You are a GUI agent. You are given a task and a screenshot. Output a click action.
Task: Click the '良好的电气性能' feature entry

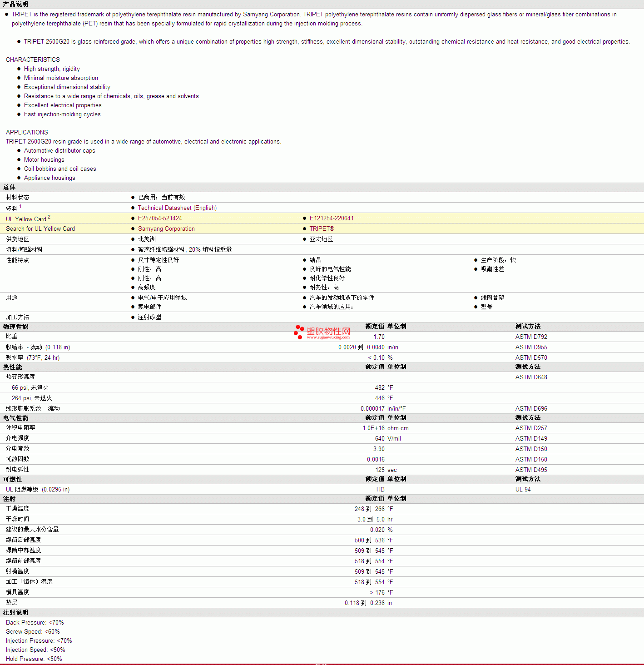coord(330,269)
